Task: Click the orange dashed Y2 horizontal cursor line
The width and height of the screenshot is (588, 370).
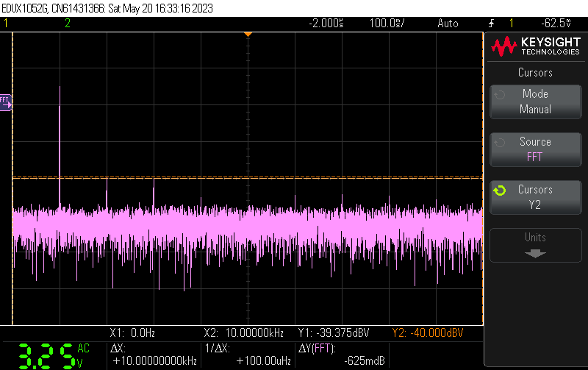Action: pos(248,178)
